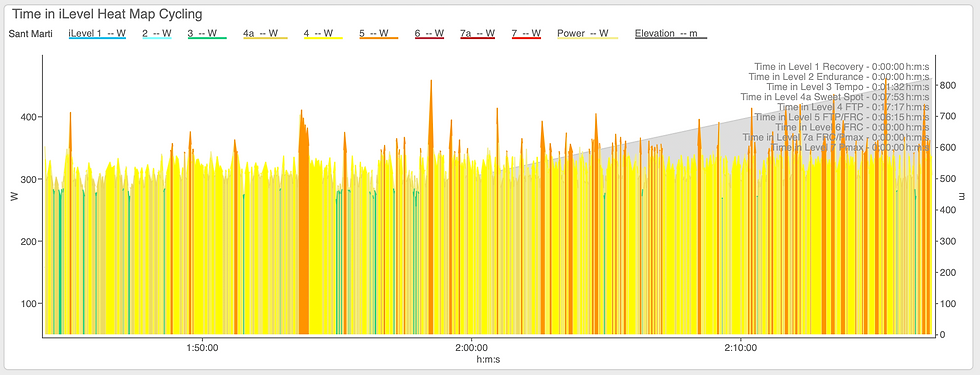
Task: Click the grey line swatch under Elevation
Action: point(671,39)
